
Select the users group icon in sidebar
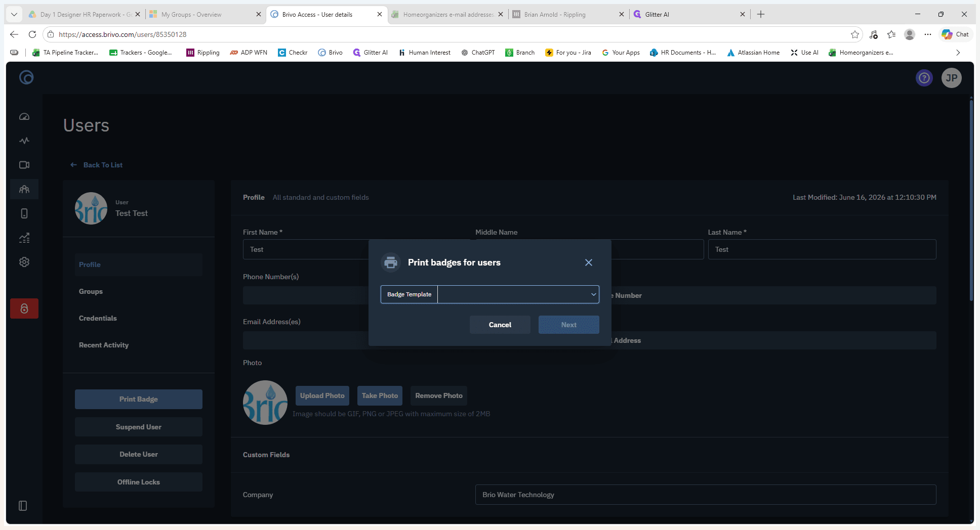24,189
